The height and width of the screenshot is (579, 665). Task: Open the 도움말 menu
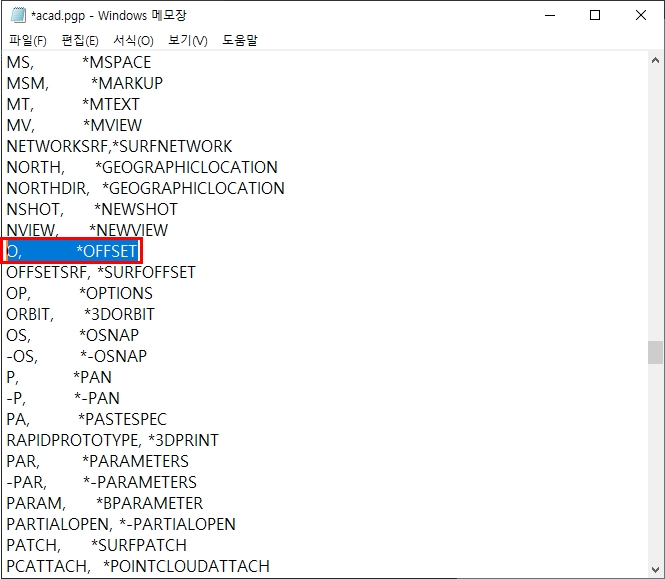point(240,40)
